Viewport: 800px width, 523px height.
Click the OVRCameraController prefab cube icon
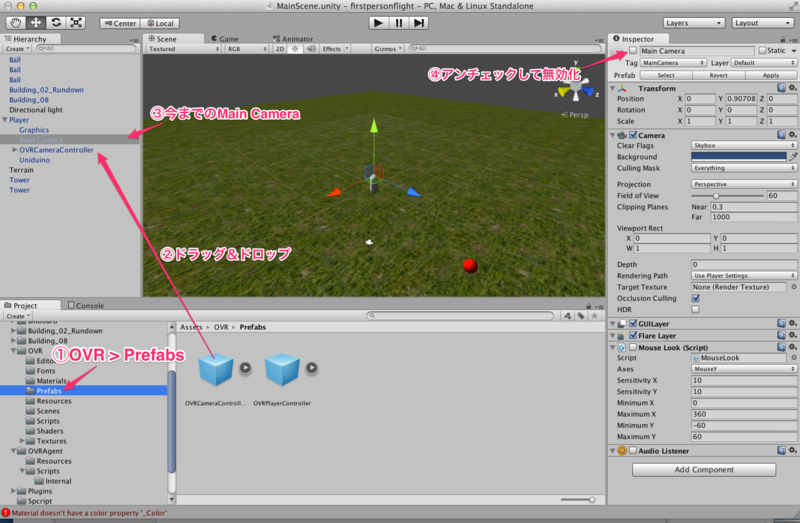[215, 371]
